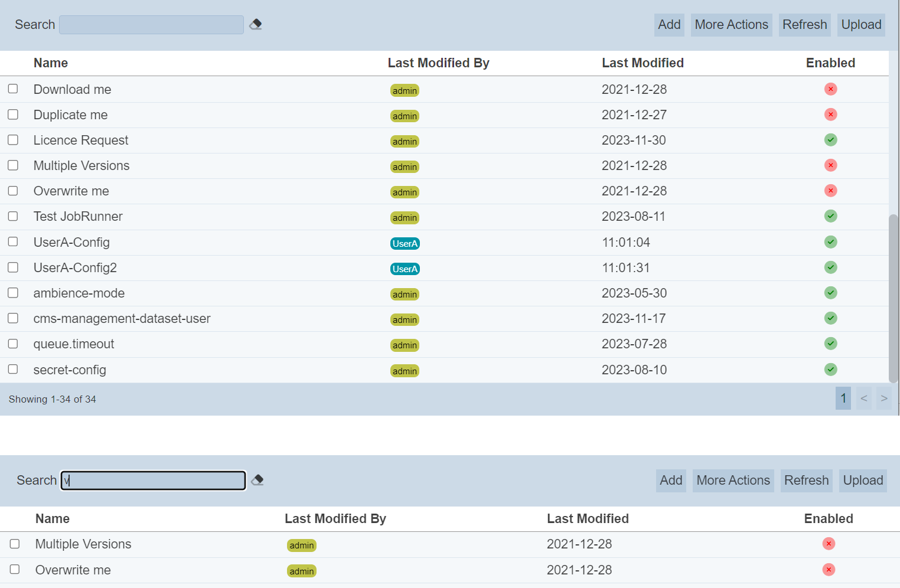Click red disabled icon for Duplicate me

click(830, 115)
